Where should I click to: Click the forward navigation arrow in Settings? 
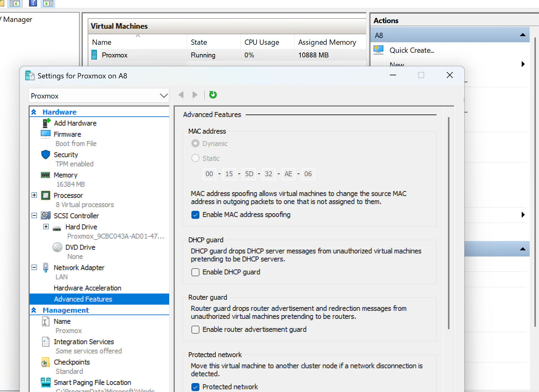(195, 95)
